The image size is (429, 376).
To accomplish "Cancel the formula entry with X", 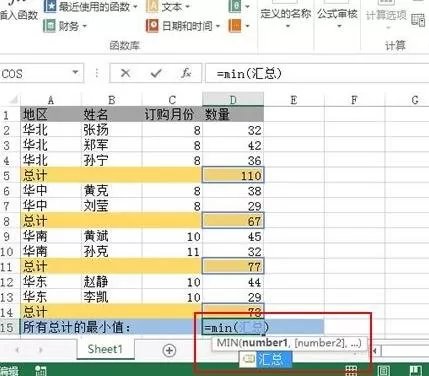I will 125,73.
